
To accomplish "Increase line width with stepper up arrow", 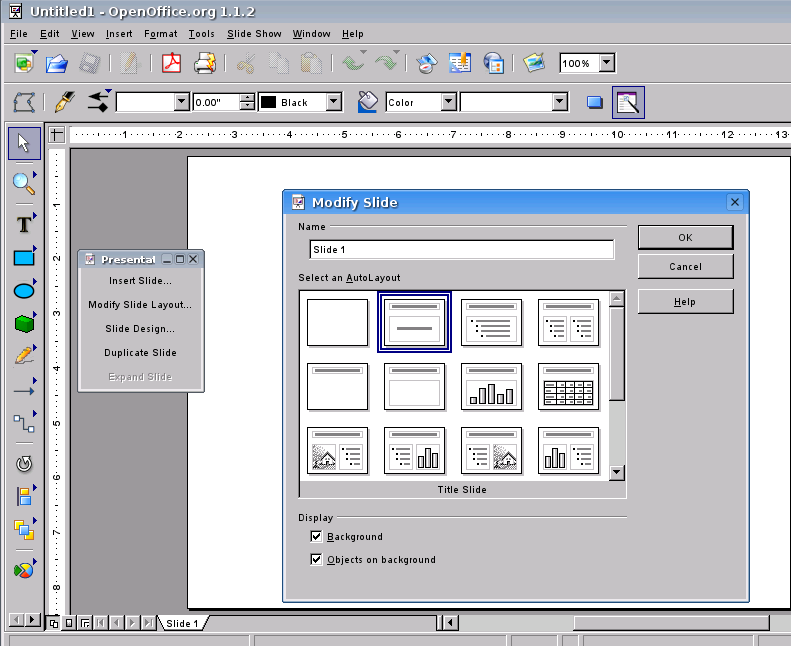I will (247, 98).
